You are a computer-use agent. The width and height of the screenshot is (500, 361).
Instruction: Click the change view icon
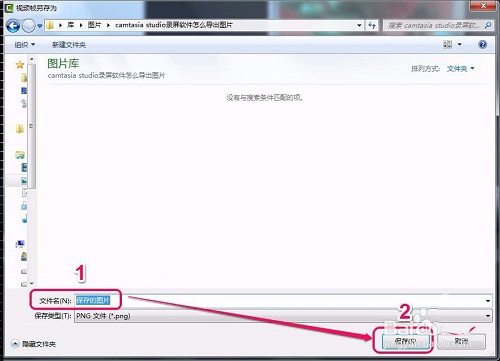448,44
